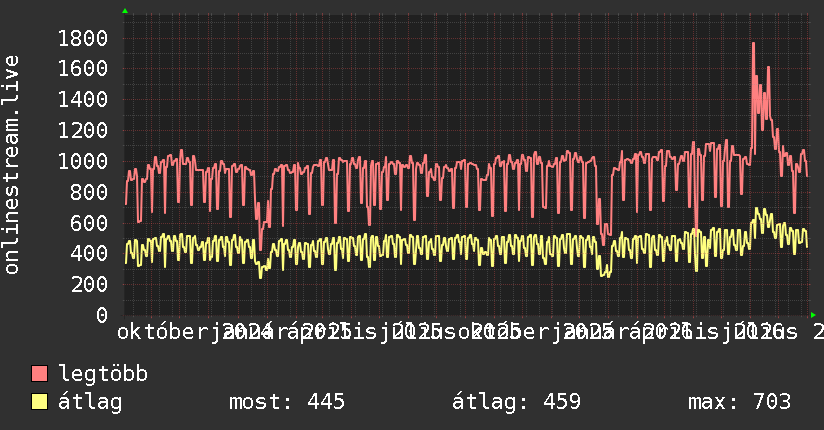
Task: Select the most: 445 statistic
Action: (x=287, y=402)
